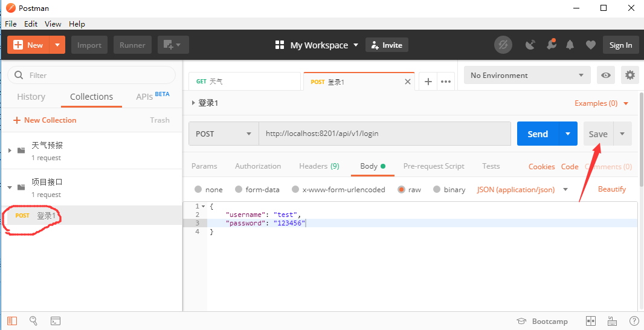Select the none body type radio
This screenshot has width=644, height=330.
click(198, 189)
